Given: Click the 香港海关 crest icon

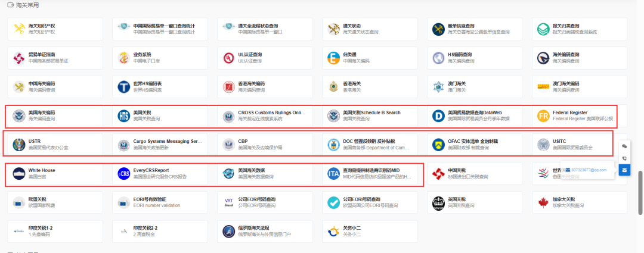Looking at the screenshot, I should 333,87.
